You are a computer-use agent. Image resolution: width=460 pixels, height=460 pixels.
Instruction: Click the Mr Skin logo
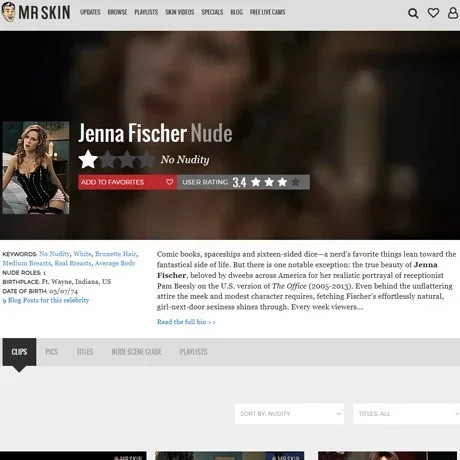coord(35,12)
